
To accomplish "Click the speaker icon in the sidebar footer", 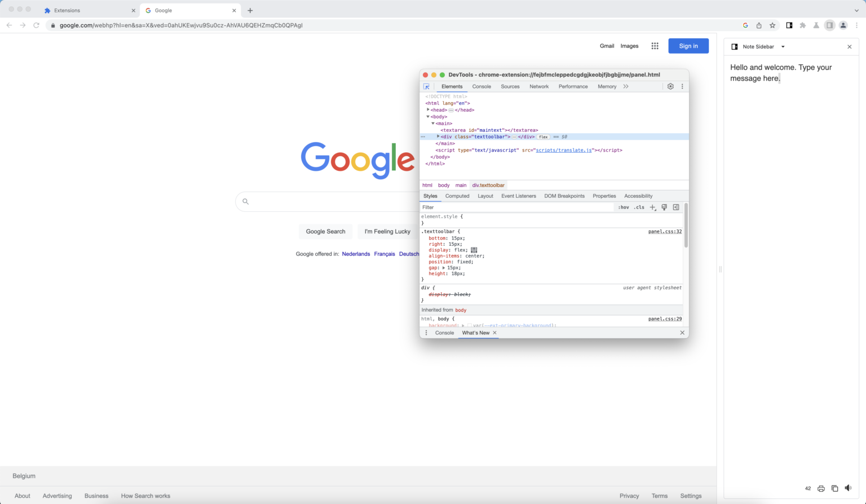I will click(848, 488).
